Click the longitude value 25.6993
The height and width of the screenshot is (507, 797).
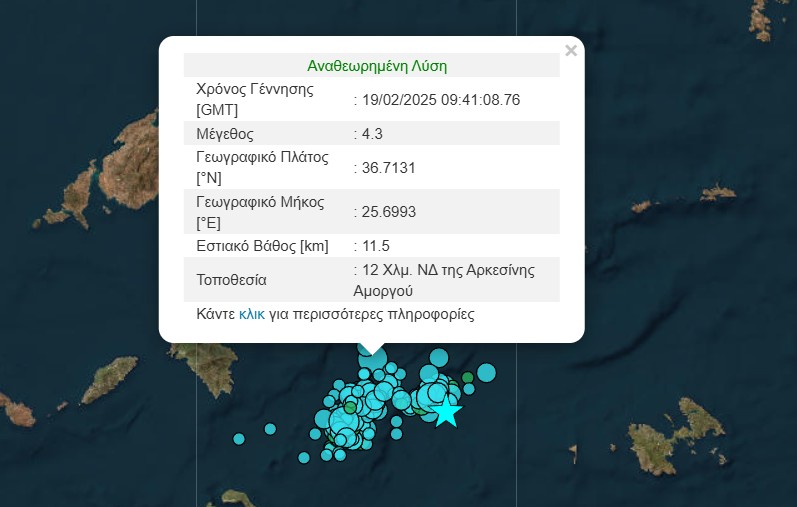[x=388, y=212]
